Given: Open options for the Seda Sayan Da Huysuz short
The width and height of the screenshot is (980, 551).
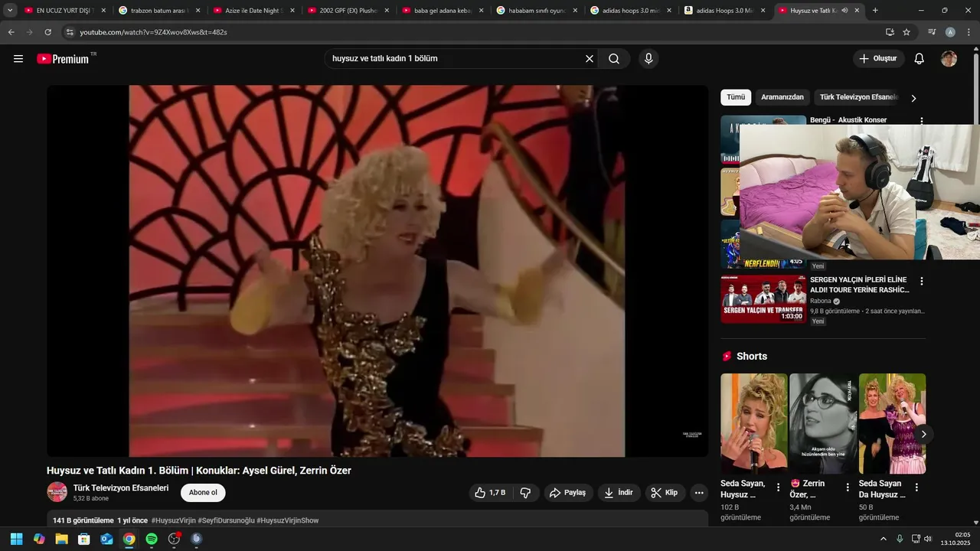Looking at the screenshot, I should tap(916, 487).
